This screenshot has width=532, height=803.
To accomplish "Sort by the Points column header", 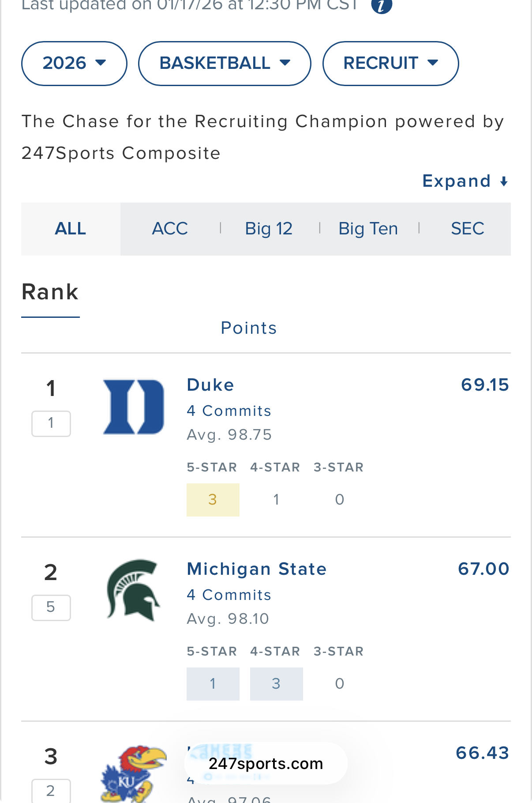I will pyautogui.click(x=248, y=328).
